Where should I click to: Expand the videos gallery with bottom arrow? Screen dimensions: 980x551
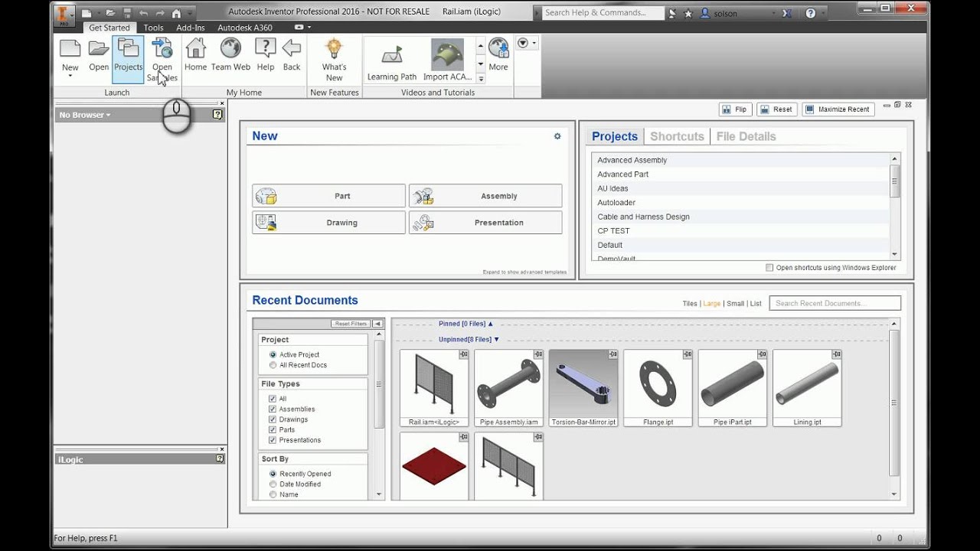coord(481,79)
